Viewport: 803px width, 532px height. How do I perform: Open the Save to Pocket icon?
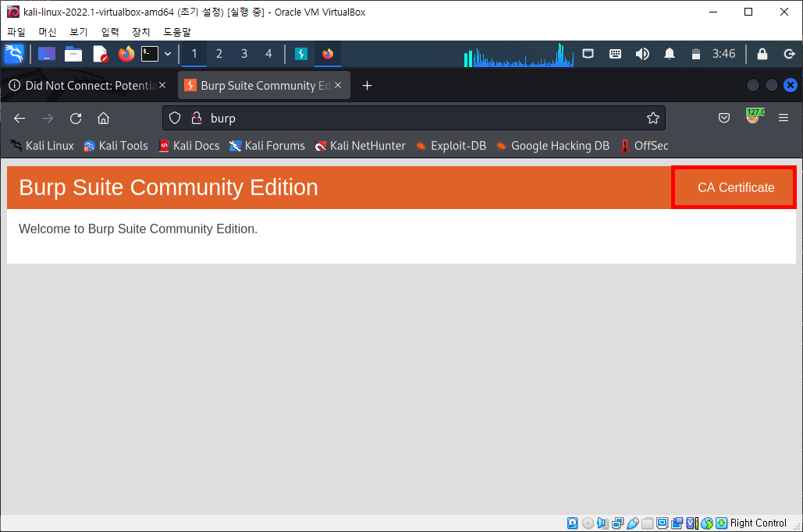pos(724,119)
